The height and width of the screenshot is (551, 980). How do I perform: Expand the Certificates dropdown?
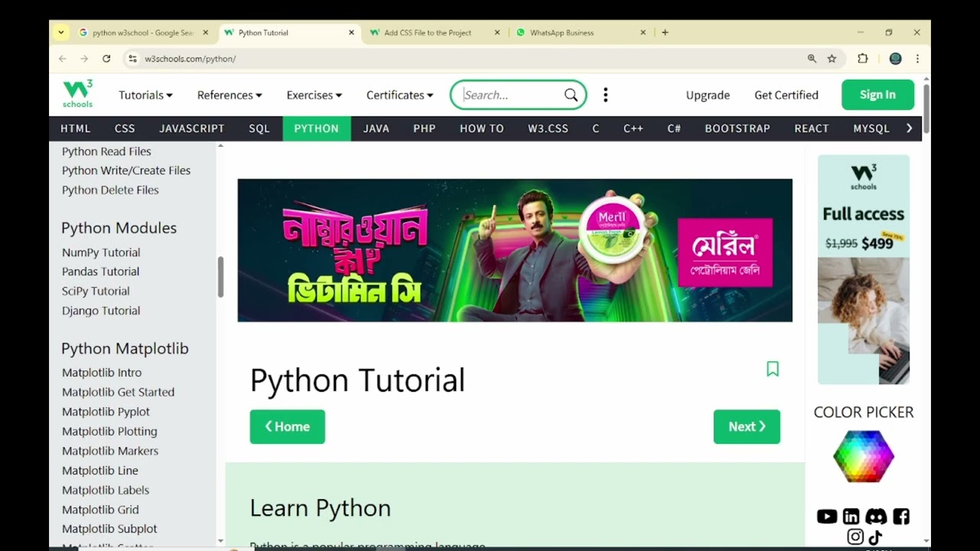(x=400, y=95)
